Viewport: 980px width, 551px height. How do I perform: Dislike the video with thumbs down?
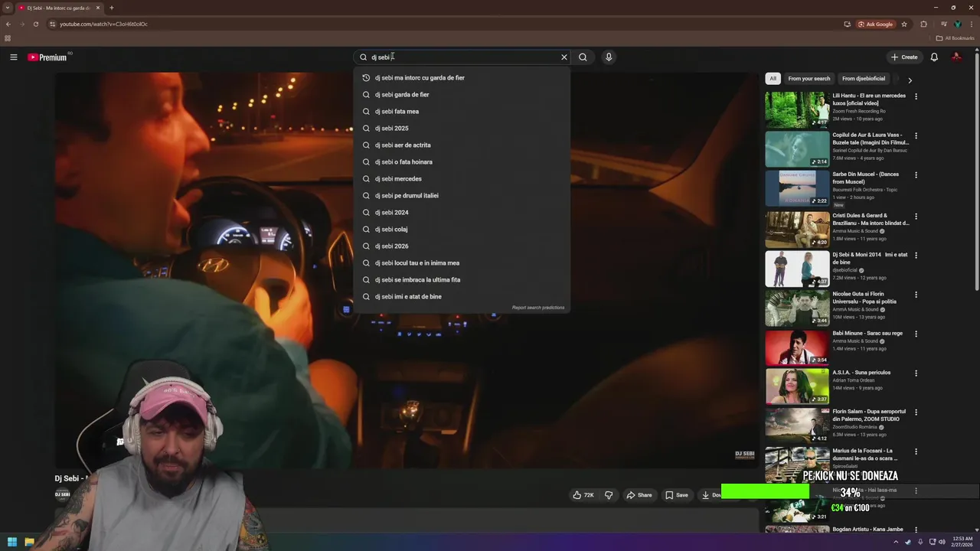click(x=609, y=495)
